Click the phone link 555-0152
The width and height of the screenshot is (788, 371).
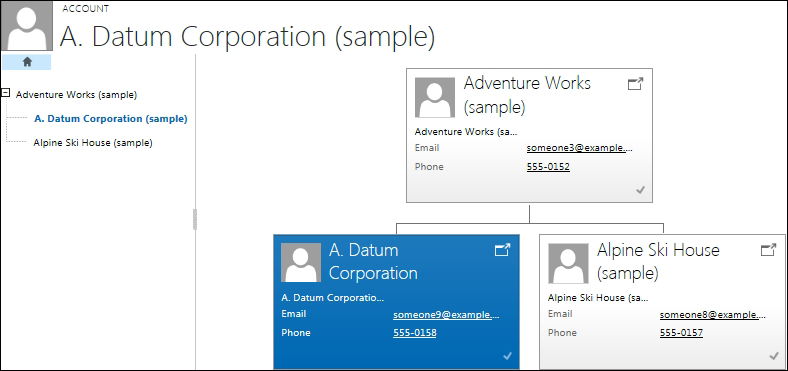pos(548,167)
